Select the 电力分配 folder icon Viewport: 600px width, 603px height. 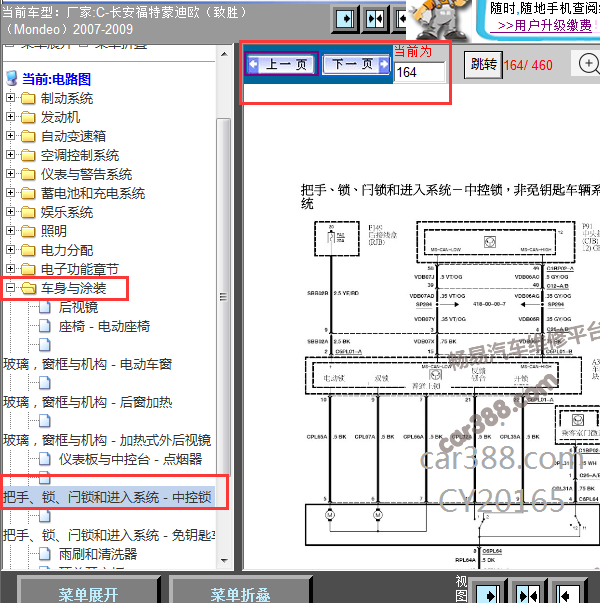[28, 250]
